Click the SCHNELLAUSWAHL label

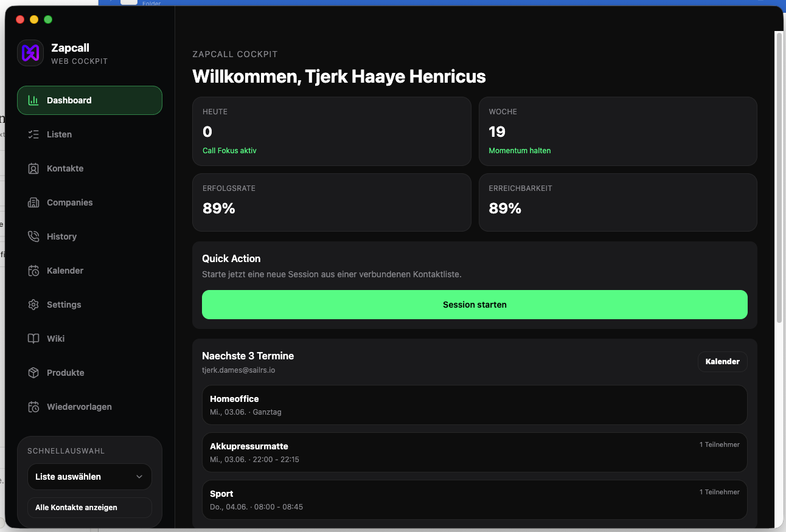[66, 451]
